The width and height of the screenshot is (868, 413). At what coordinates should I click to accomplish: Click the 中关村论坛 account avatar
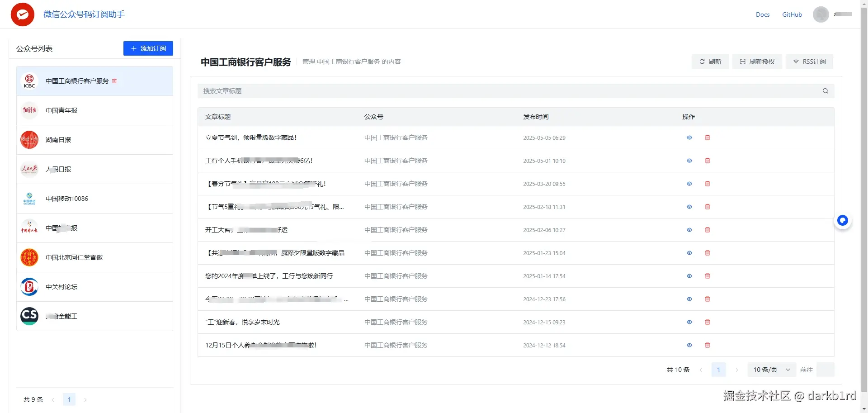tap(29, 287)
